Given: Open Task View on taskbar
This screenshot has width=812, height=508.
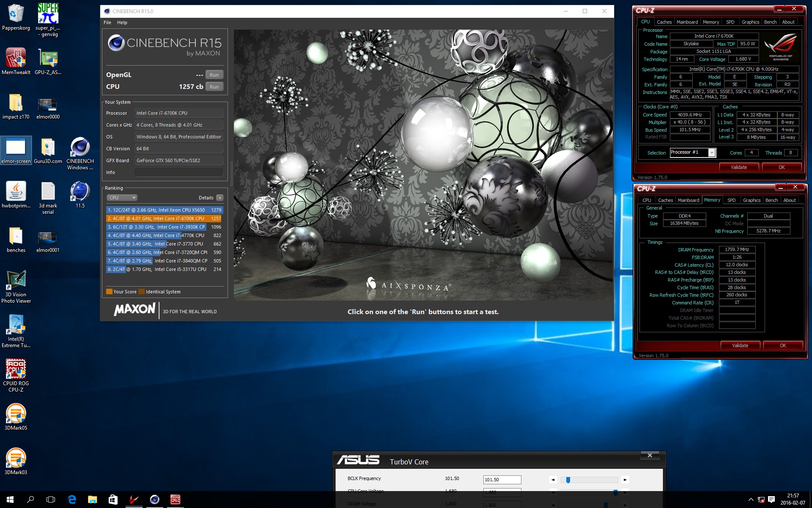Looking at the screenshot, I should point(51,500).
